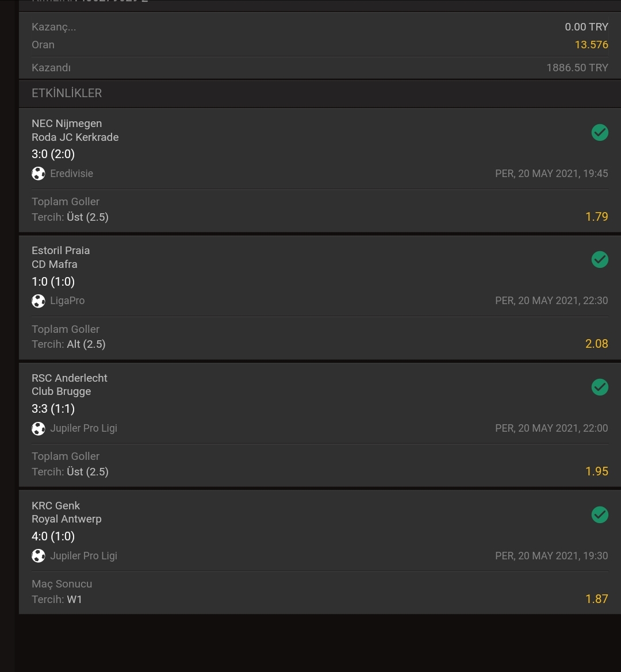
Task: Click the green checkmark for Estoril Praia match
Action: [600, 259]
